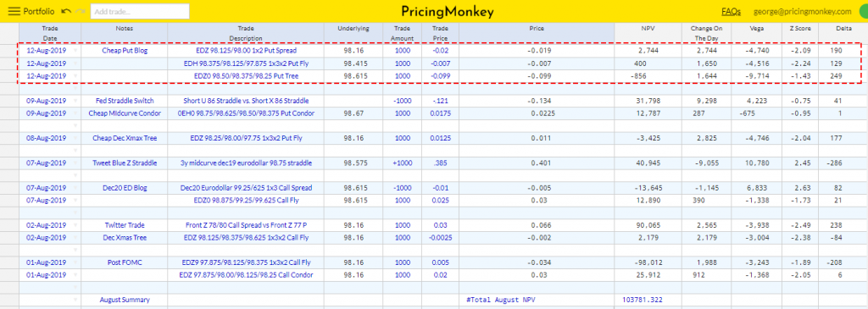The height and width of the screenshot is (309, 868).
Task: Select 'EDZ9 97.875/98.125/98.375 1x3x2 Call Fly' cell
Action: pyautogui.click(x=246, y=262)
